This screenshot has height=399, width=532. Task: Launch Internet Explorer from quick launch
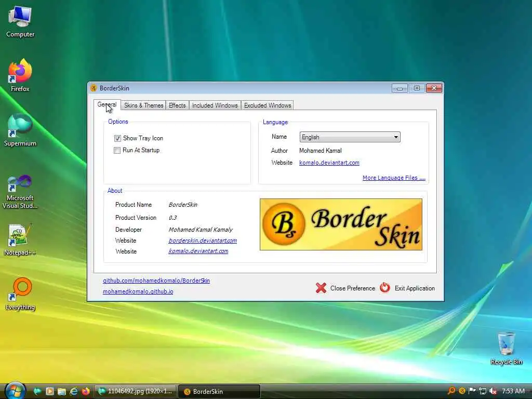pos(74,391)
